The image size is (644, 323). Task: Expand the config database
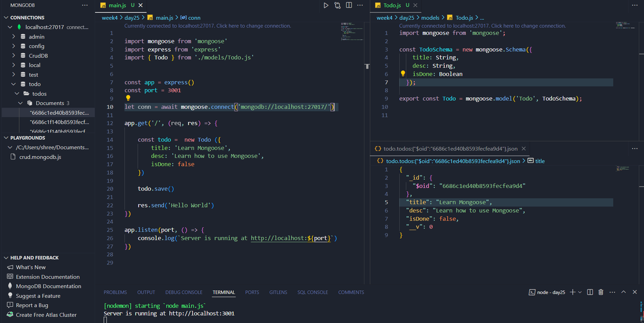coord(14,46)
